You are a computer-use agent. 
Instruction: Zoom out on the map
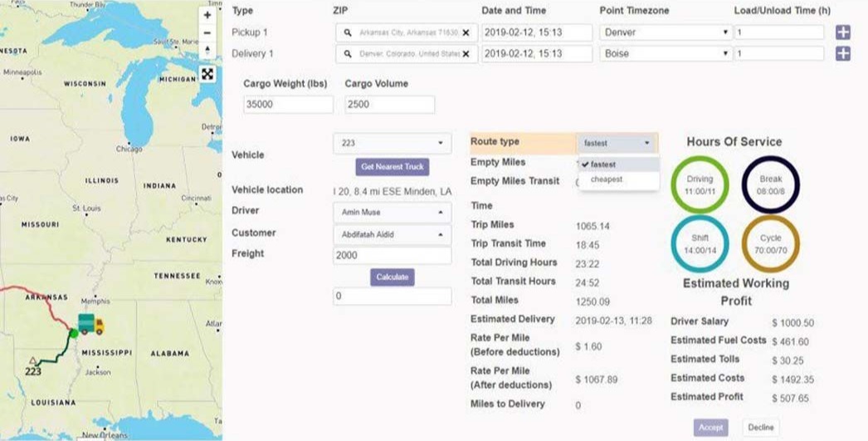pyautogui.click(x=207, y=33)
